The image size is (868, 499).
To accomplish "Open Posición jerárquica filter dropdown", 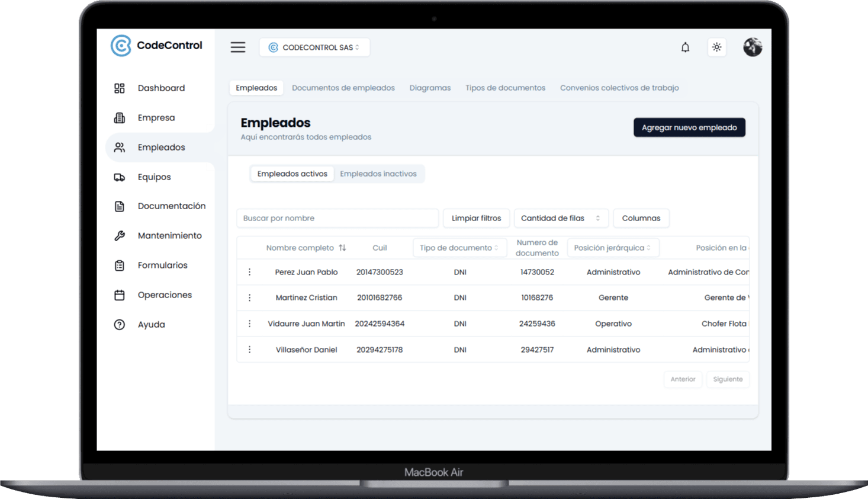I will click(x=612, y=248).
